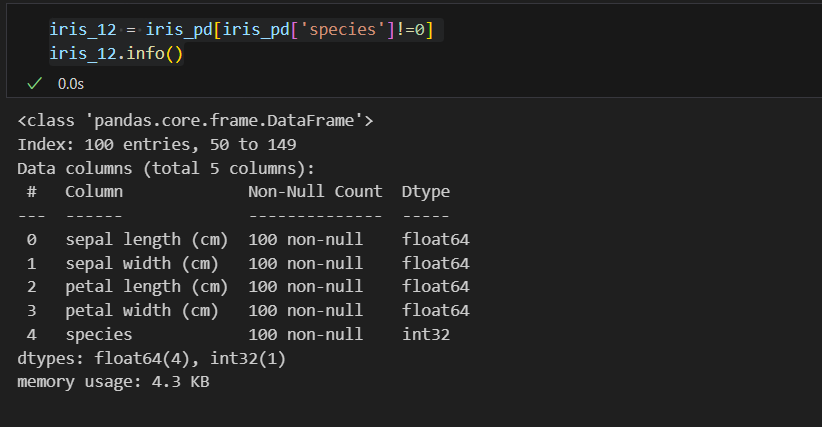The image size is (822, 427).
Task: Click the dtypes: float64(4), int32(1) summary line
Action: 152,359
